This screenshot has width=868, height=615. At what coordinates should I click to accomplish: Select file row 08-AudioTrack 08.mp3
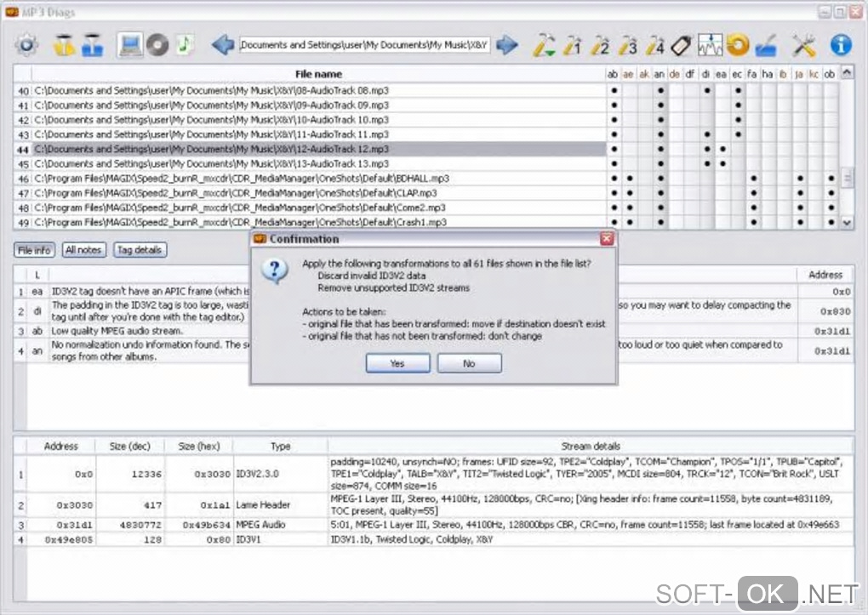[x=318, y=90]
